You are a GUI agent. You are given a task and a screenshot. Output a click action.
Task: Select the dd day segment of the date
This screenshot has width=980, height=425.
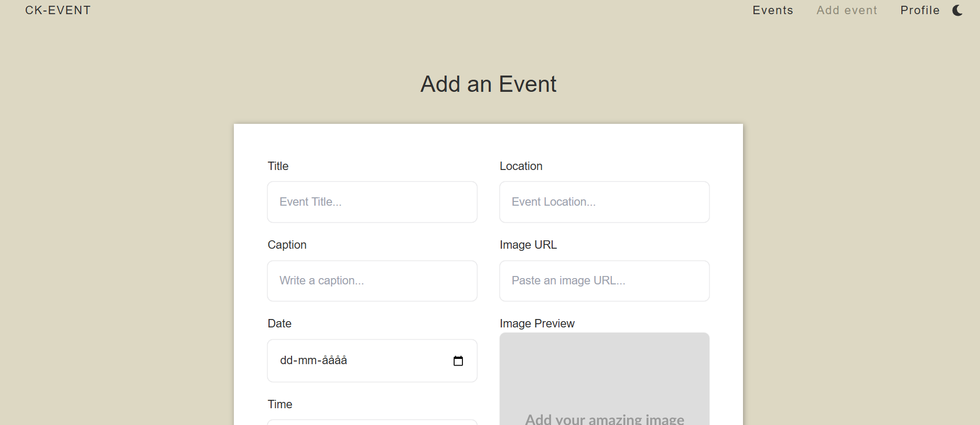[x=286, y=360]
